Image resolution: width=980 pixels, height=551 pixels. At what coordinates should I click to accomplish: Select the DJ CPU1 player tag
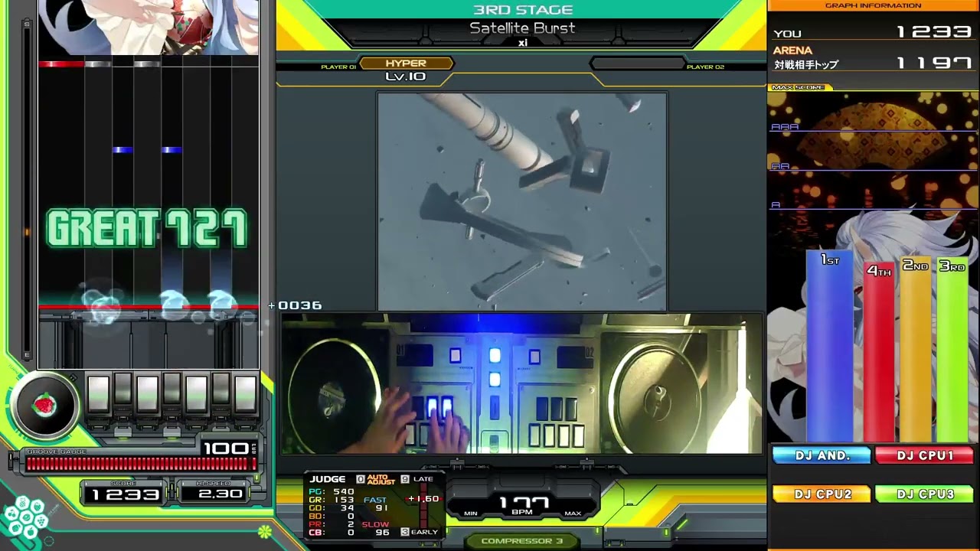pos(925,455)
